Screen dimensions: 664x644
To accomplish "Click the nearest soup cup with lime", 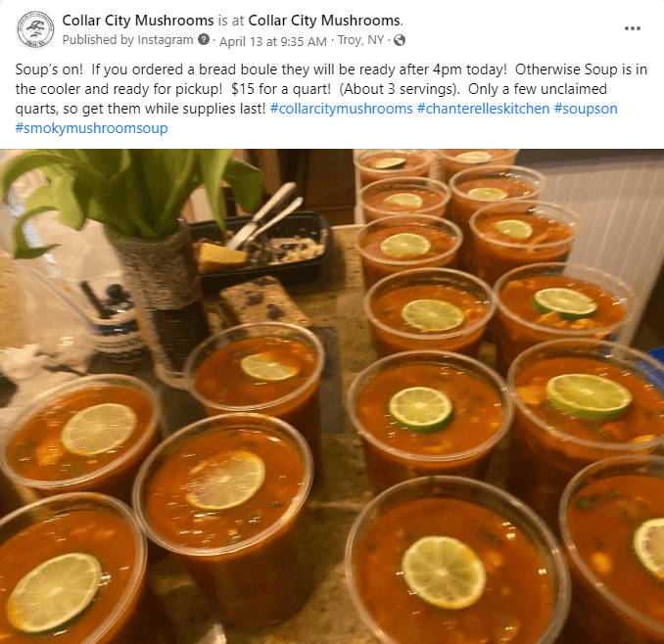I will pos(455,563).
